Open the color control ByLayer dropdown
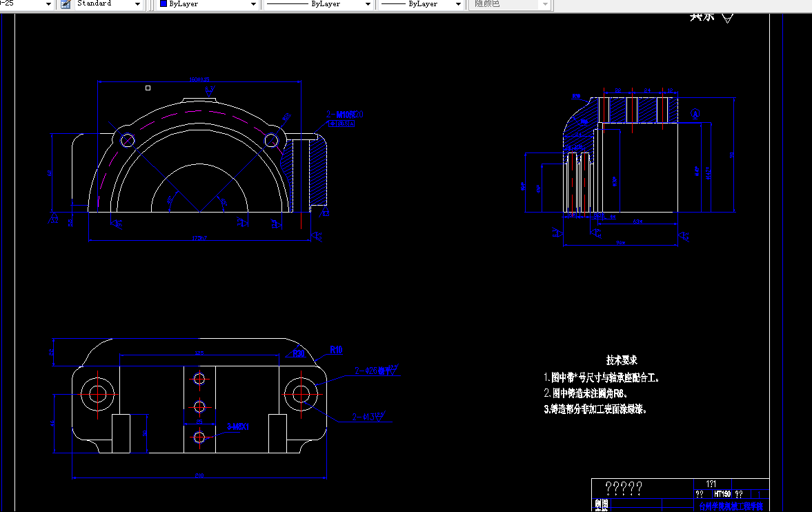812x512 pixels. point(252,5)
